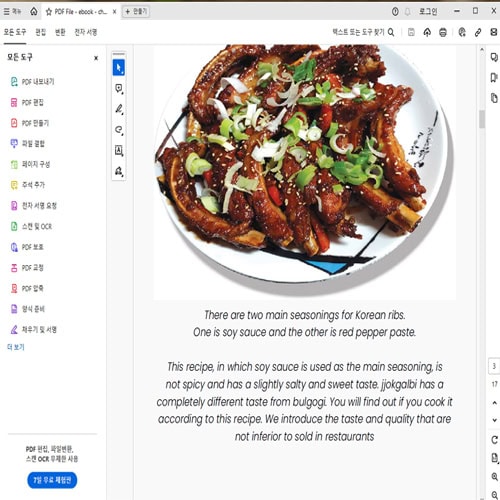The width and height of the screenshot is (500, 500).
Task: Click the zoom out magnifier icon
Action: (494, 495)
